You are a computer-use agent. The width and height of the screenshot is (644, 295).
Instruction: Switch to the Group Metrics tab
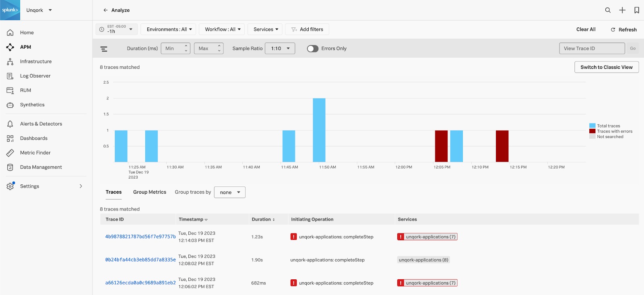point(150,192)
